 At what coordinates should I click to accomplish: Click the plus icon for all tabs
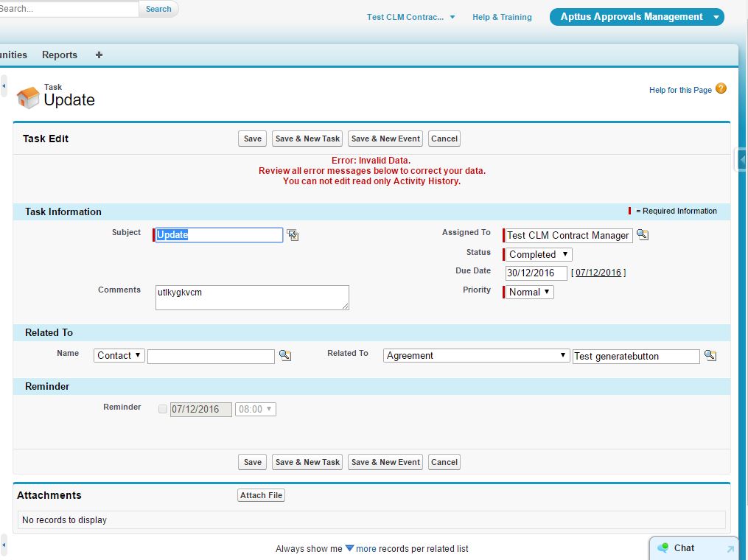[x=99, y=55]
